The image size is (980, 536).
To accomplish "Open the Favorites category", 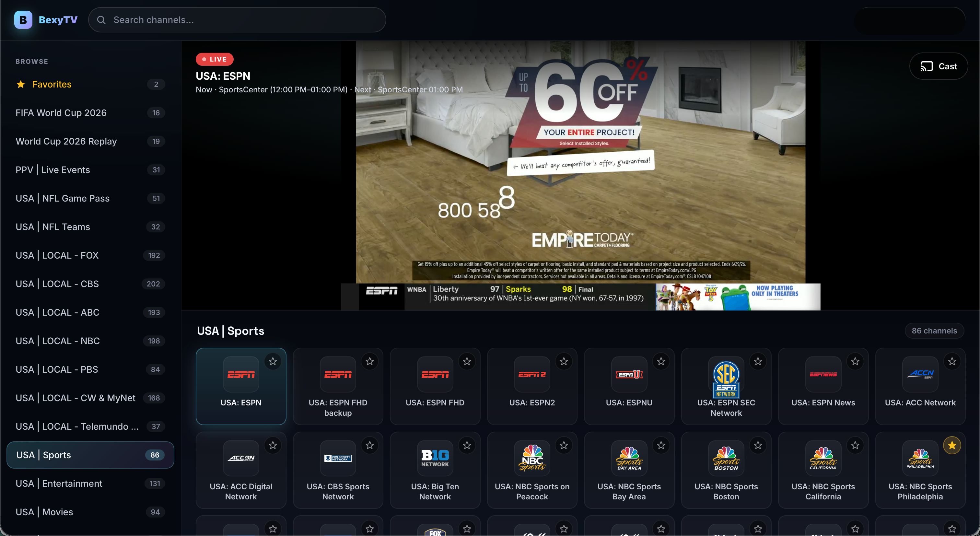I will click(90, 84).
